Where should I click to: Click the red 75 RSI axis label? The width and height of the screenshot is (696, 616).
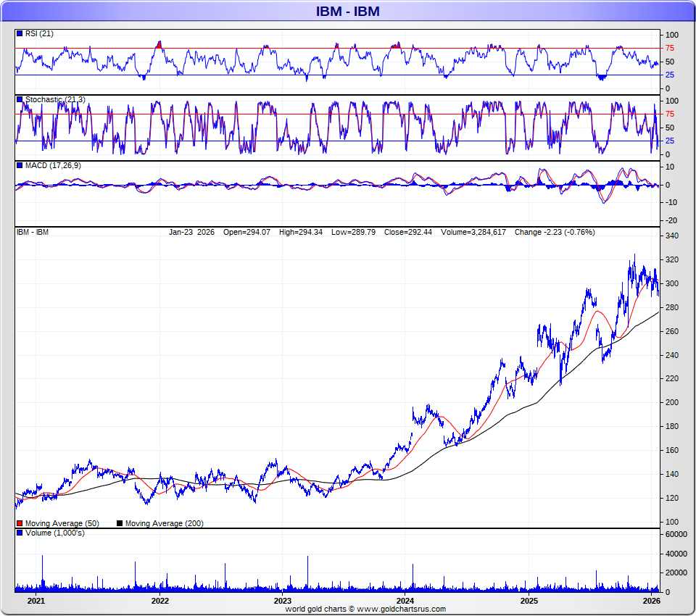(670, 49)
